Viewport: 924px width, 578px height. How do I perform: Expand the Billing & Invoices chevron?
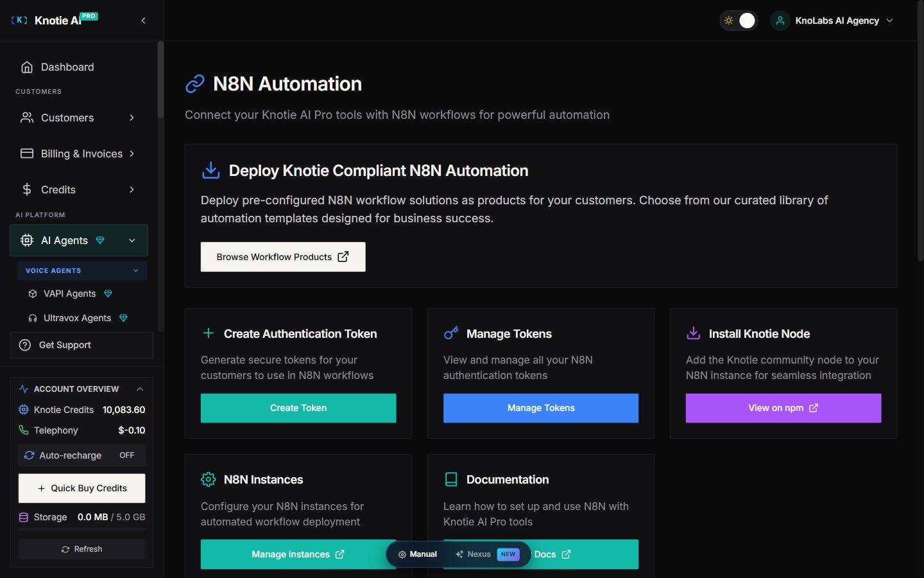pos(132,153)
